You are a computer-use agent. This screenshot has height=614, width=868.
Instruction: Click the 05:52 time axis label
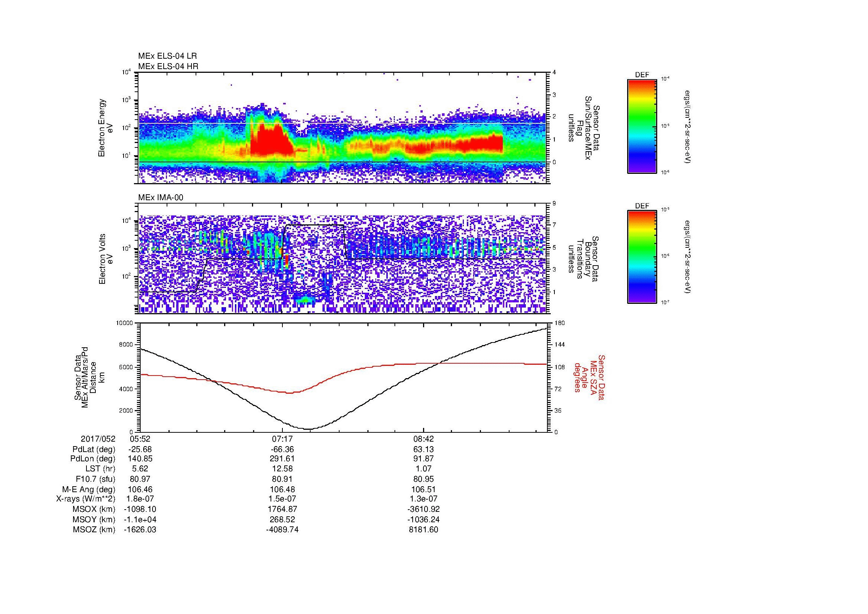[140, 439]
